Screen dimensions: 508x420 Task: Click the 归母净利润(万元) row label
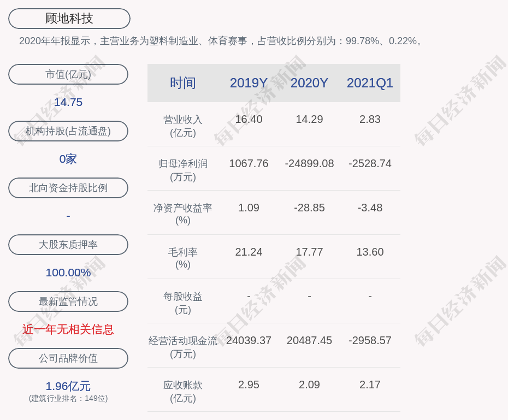click(x=183, y=170)
